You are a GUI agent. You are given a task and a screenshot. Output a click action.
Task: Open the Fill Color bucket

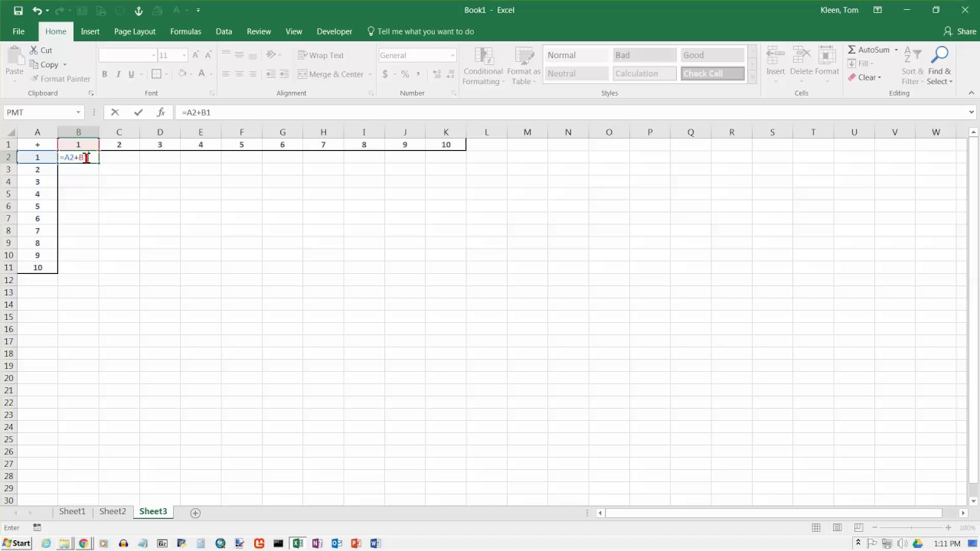pyautogui.click(x=182, y=74)
